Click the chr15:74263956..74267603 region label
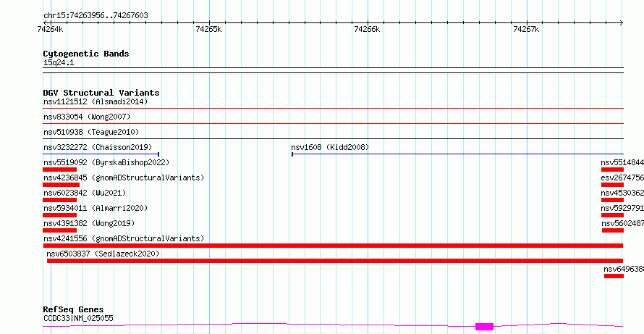Image resolution: width=644 pixels, height=334 pixels. [96, 16]
